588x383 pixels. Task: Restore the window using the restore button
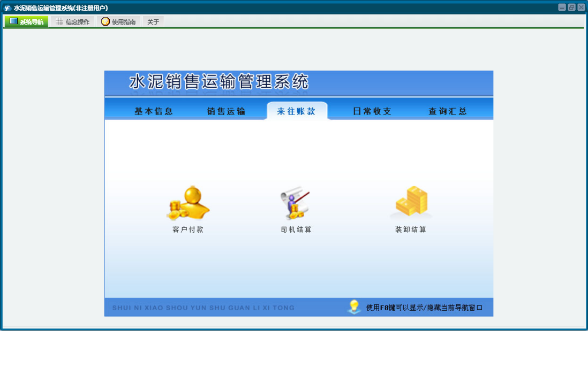[x=571, y=7]
